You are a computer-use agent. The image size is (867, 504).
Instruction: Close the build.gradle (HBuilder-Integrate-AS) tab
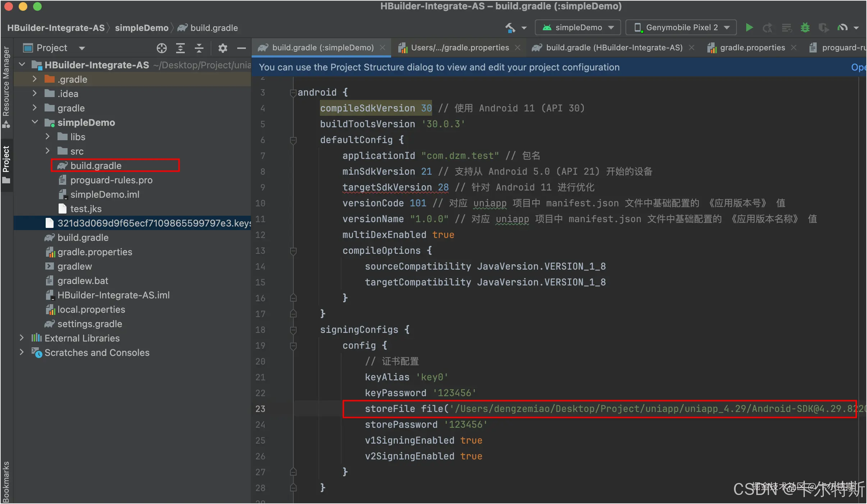coord(692,48)
